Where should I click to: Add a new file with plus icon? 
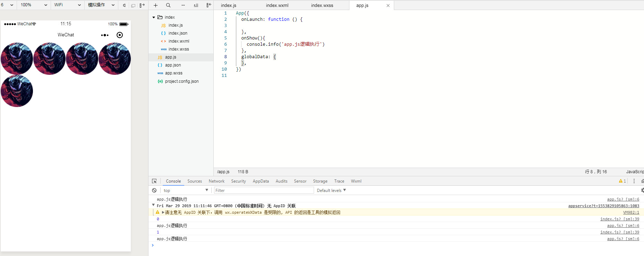point(155,5)
